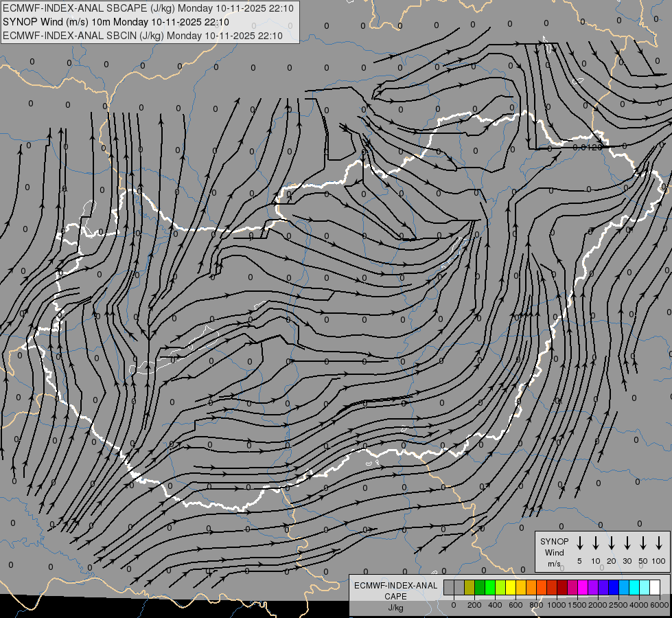Screen dimensions: 672x618
Task: Click 'ECMWF-INDEX-ANAL' label in color legend
Action: point(395,586)
